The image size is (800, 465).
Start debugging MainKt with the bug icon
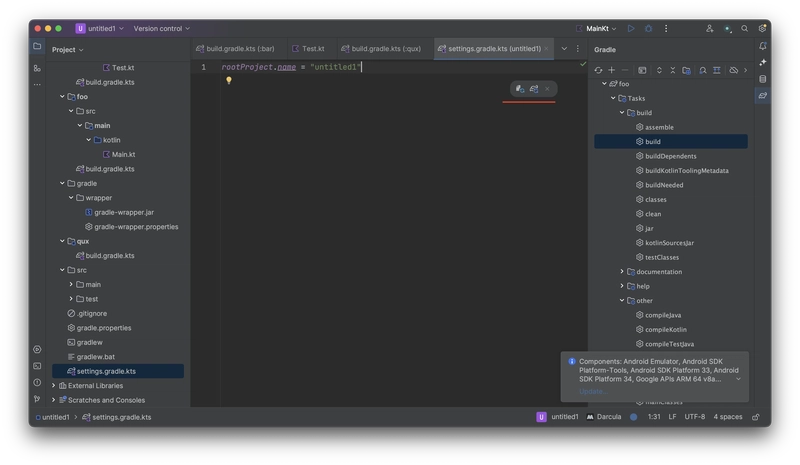648,29
